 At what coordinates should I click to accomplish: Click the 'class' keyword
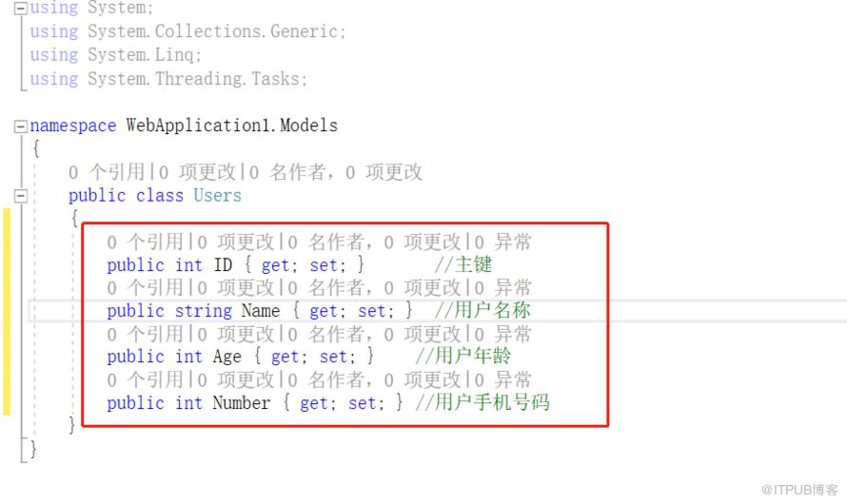(x=160, y=195)
